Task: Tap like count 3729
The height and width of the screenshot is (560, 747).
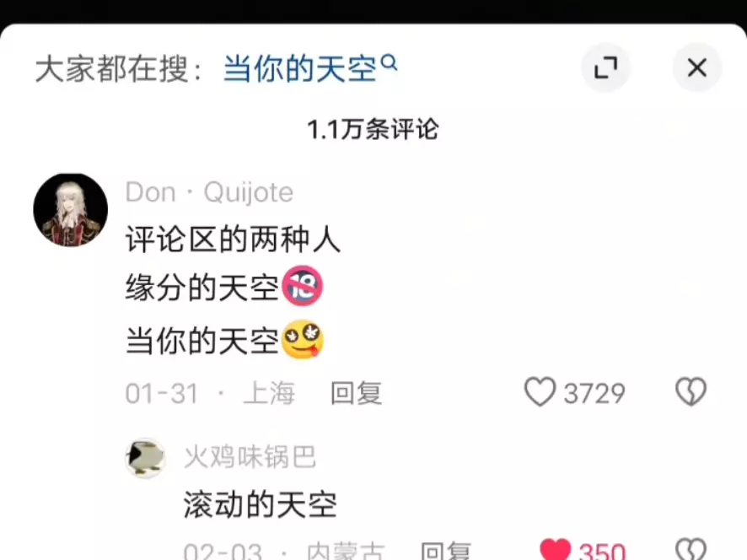Action: tap(594, 393)
